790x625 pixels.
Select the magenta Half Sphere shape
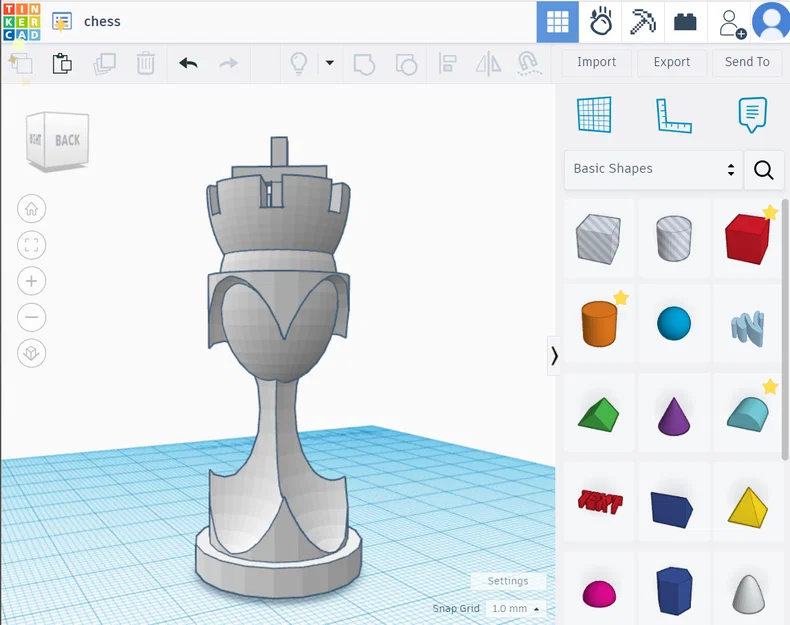click(599, 593)
